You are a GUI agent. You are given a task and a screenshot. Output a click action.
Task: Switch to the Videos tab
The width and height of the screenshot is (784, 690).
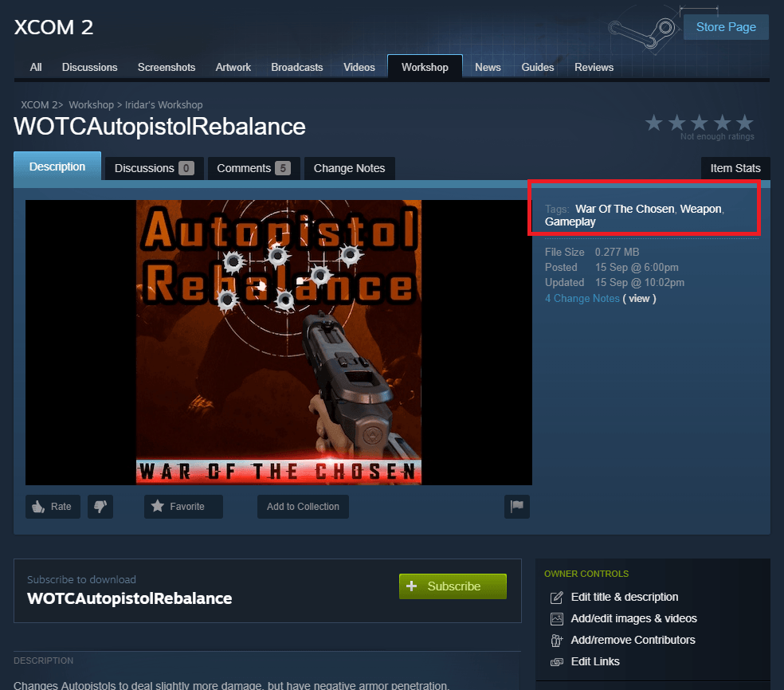point(359,67)
